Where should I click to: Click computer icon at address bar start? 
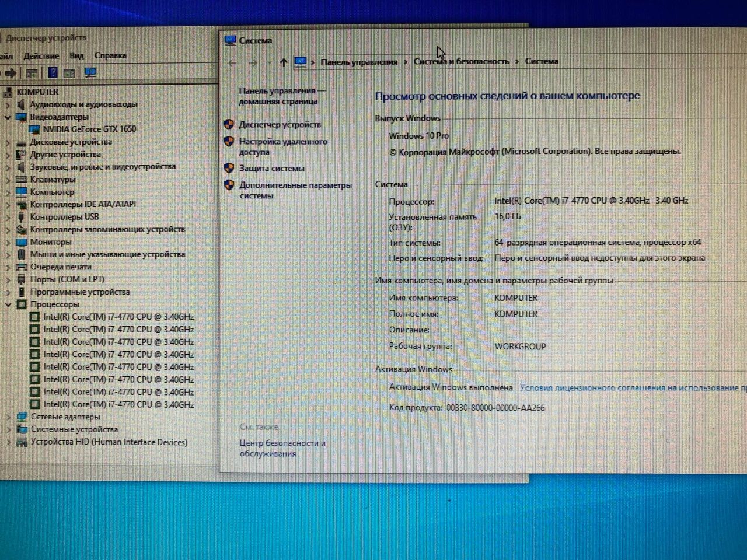[x=301, y=62]
